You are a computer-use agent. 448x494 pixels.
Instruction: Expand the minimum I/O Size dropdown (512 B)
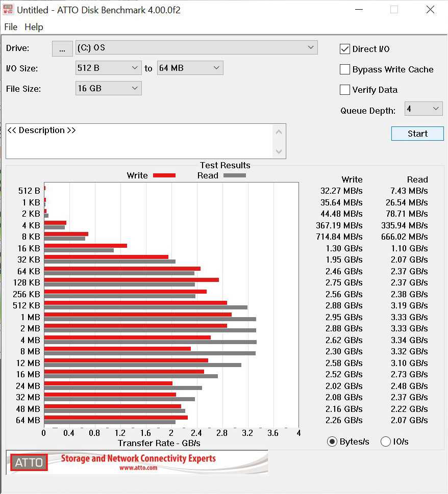pos(108,68)
